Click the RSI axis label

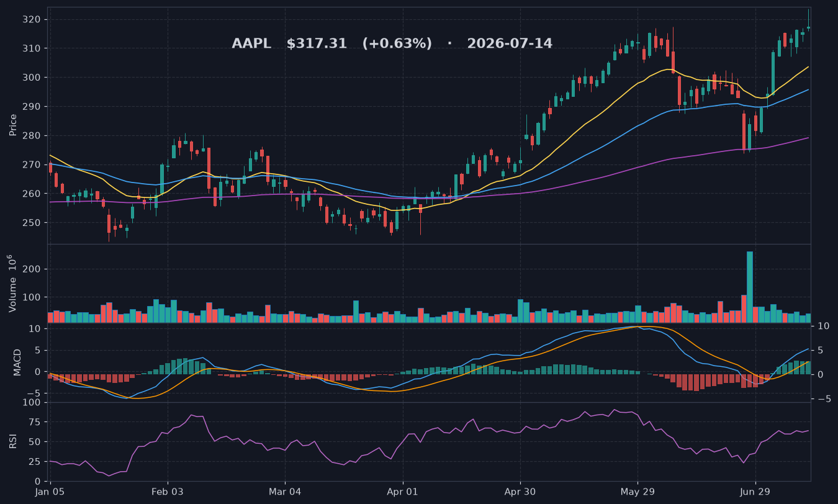point(13,441)
